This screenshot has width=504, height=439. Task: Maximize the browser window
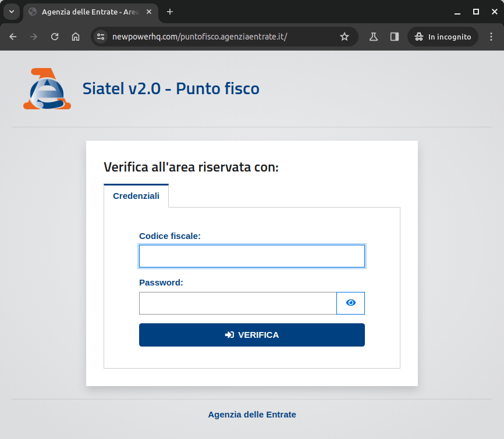pos(476,12)
